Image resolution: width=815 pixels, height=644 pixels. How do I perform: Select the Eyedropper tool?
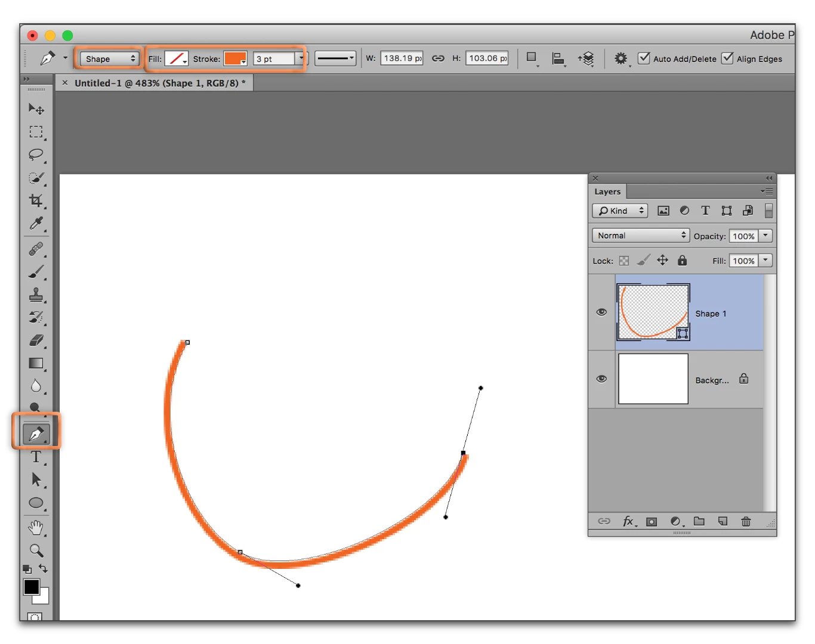point(36,224)
